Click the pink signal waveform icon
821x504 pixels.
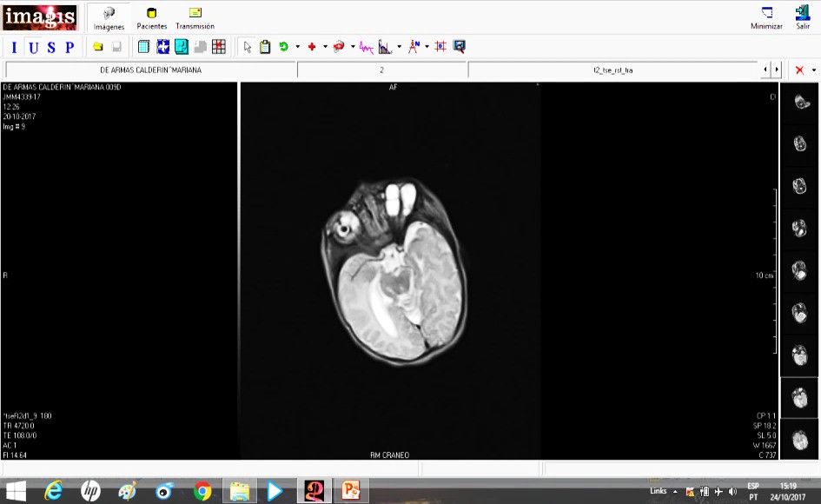[x=367, y=47]
